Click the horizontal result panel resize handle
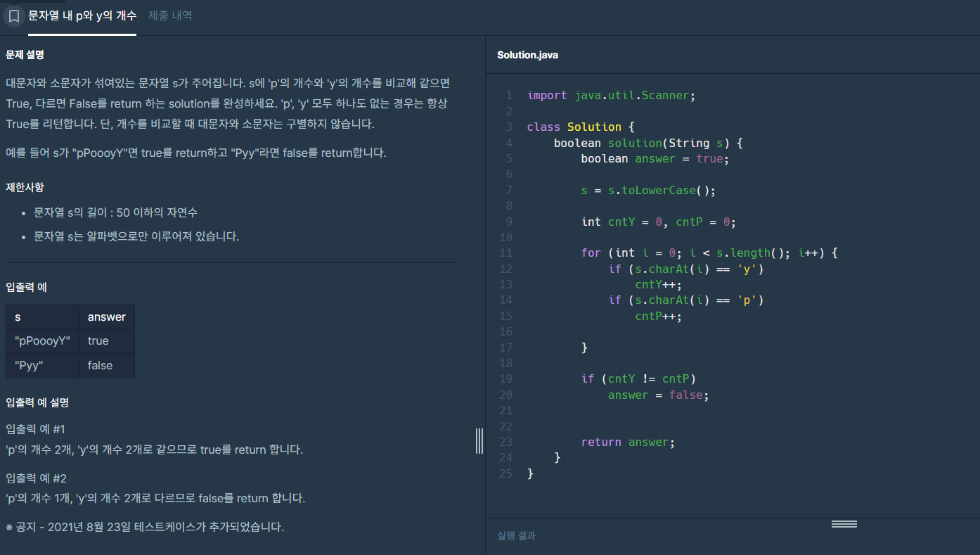The height and width of the screenshot is (555, 980). point(844,524)
